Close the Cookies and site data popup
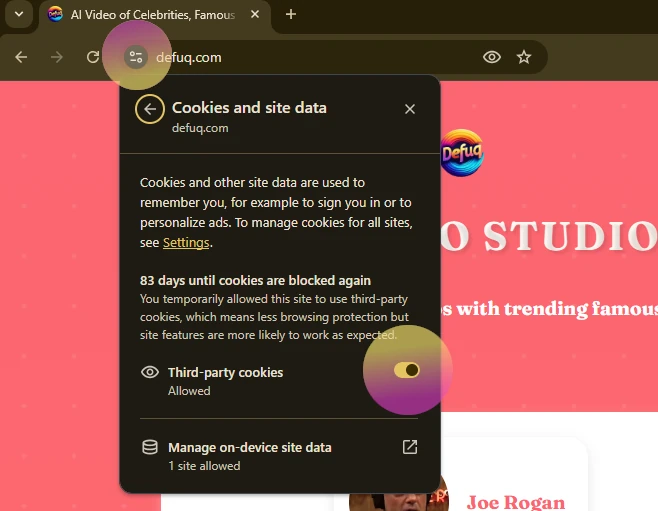Image resolution: width=658 pixels, height=511 pixels. click(410, 109)
